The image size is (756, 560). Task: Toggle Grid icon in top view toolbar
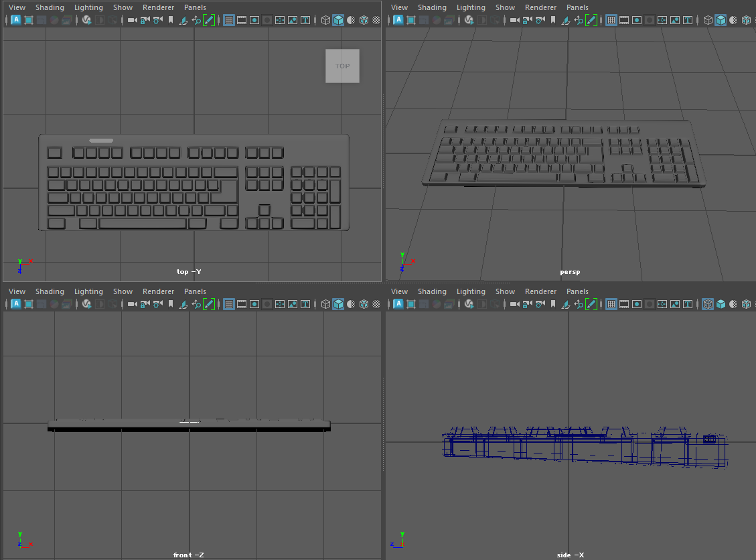[229, 20]
